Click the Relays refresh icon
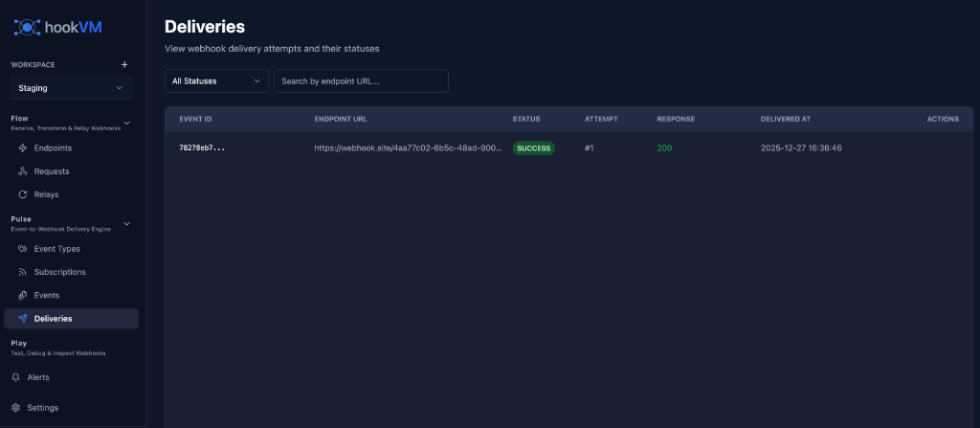980x428 pixels. click(x=23, y=194)
